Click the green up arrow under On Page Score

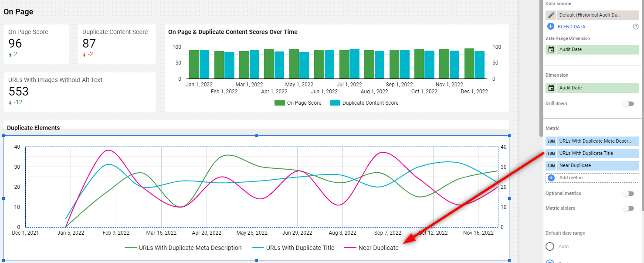10,55
